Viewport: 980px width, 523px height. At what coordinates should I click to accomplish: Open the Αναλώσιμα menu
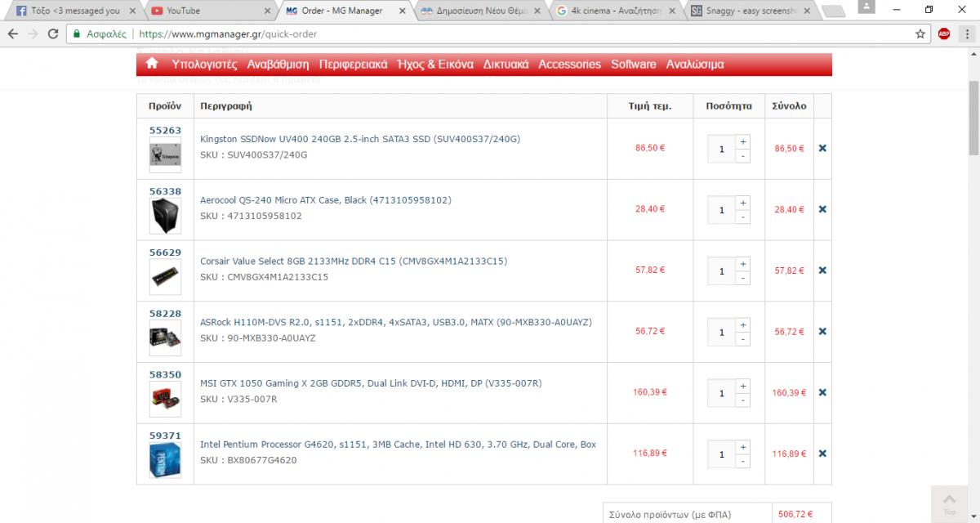[694, 65]
